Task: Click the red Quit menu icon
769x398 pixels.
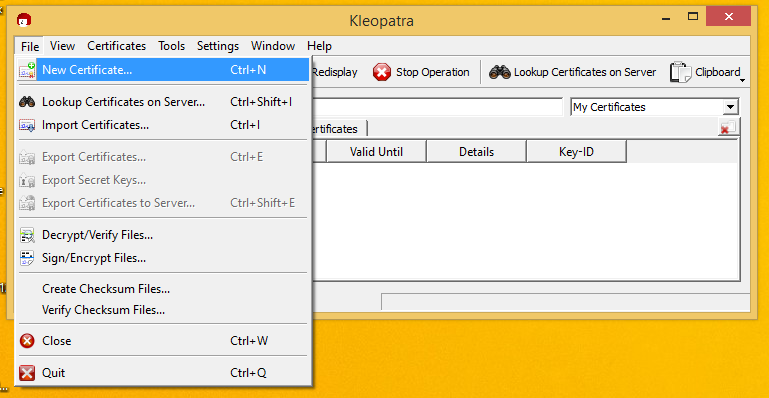Action: (27, 373)
